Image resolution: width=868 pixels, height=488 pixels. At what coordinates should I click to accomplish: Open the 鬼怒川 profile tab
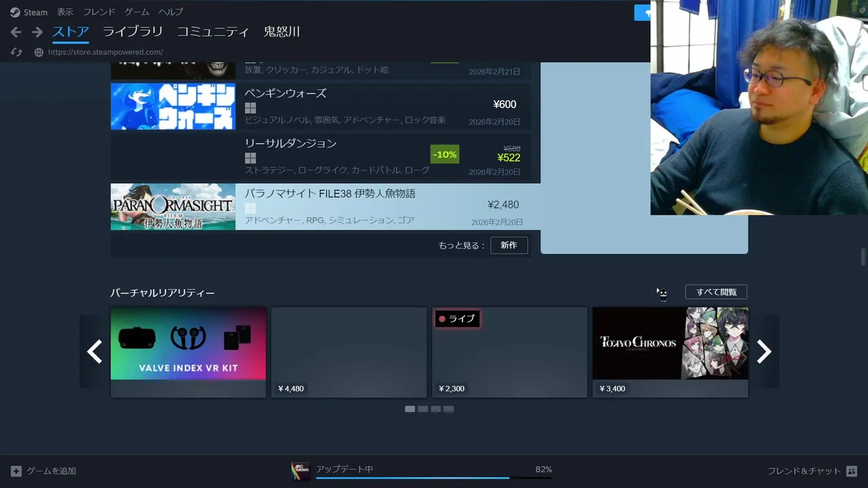281,32
